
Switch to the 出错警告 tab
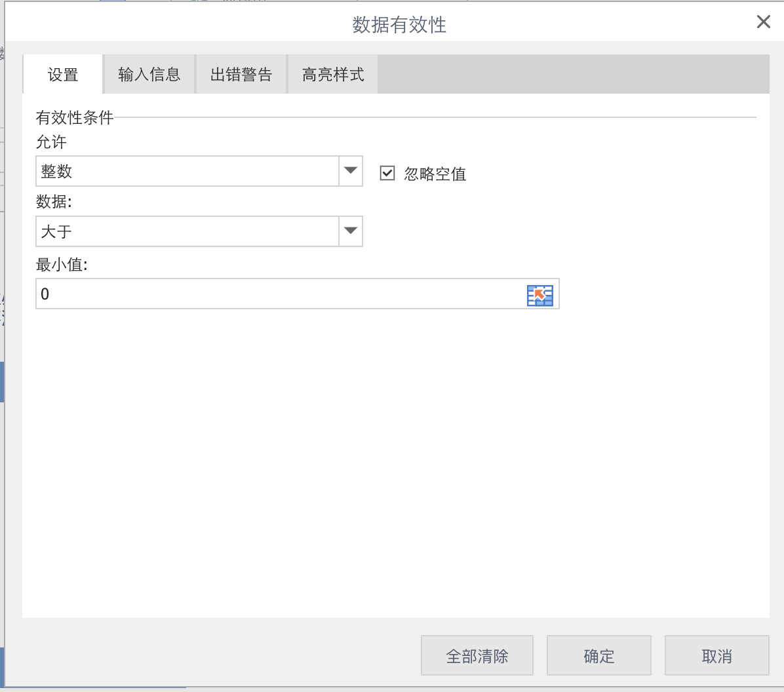tap(241, 75)
